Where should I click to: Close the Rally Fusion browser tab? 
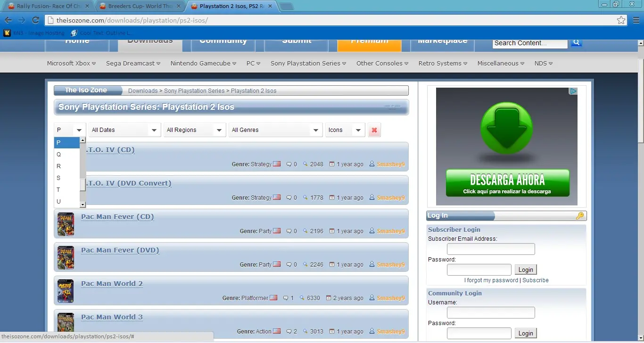pyautogui.click(x=86, y=6)
